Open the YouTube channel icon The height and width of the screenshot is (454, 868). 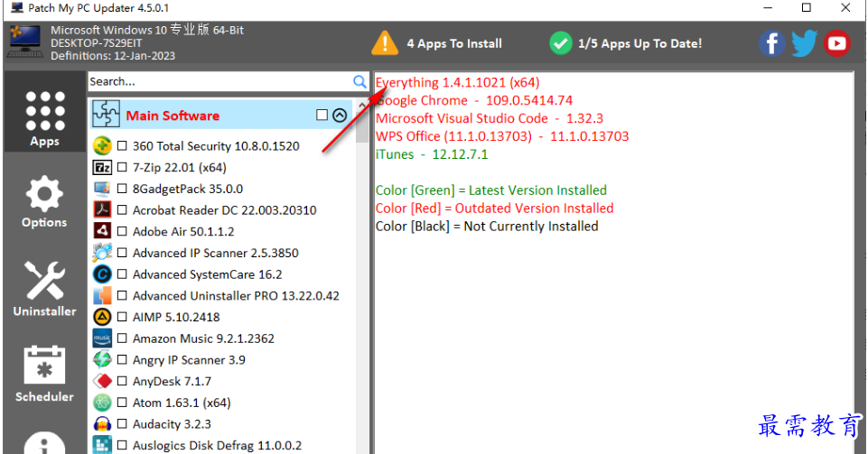[x=837, y=43]
